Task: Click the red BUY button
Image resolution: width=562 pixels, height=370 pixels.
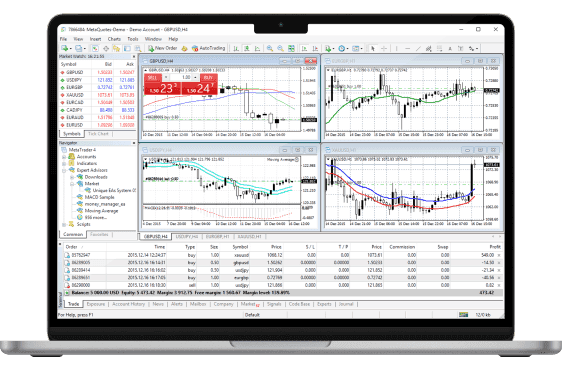Action: (x=209, y=77)
